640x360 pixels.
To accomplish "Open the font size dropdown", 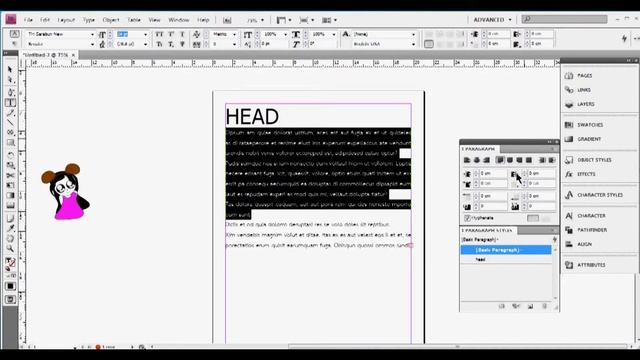I will [x=145, y=34].
